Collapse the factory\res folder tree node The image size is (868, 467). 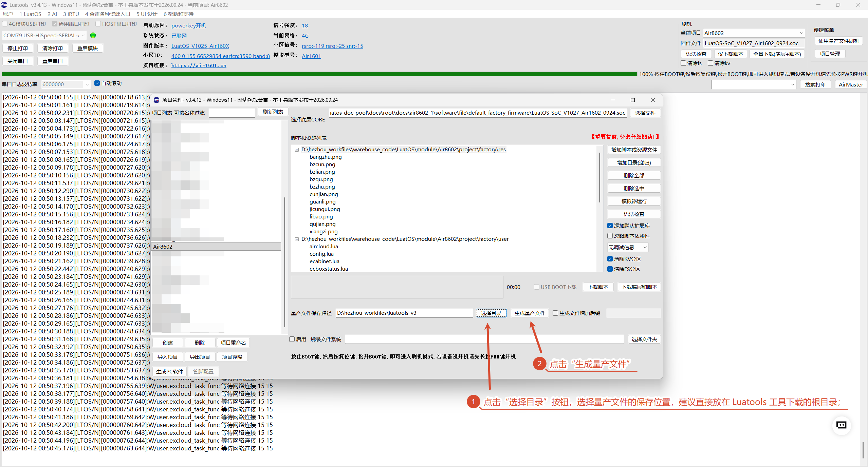coord(297,150)
